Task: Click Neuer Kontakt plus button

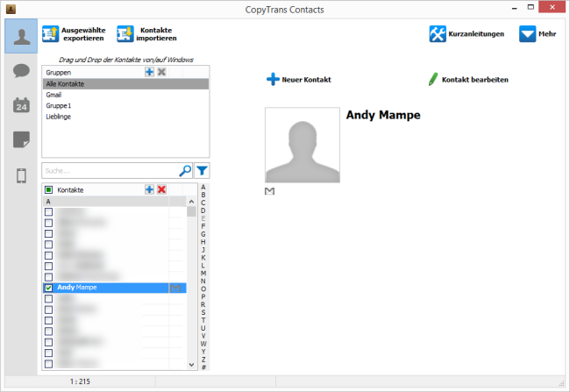Action: pyautogui.click(x=299, y=79)
